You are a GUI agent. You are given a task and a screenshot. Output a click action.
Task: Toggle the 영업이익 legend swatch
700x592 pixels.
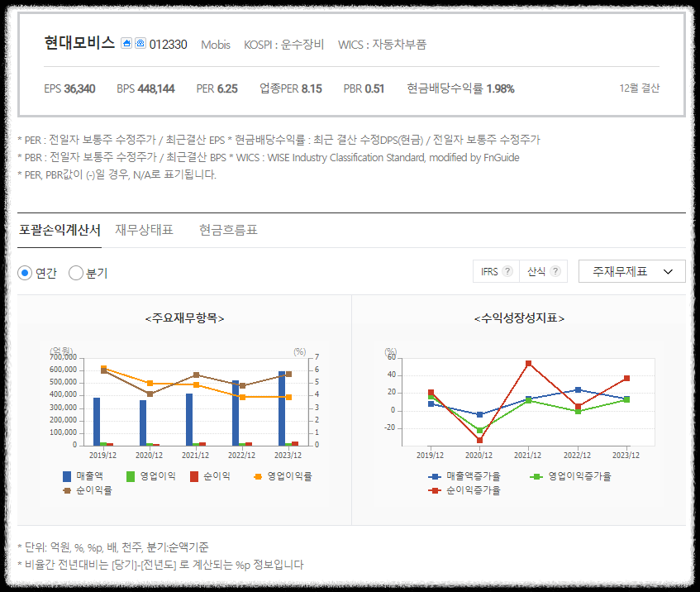pyautogui.click(x=131, y=476)
